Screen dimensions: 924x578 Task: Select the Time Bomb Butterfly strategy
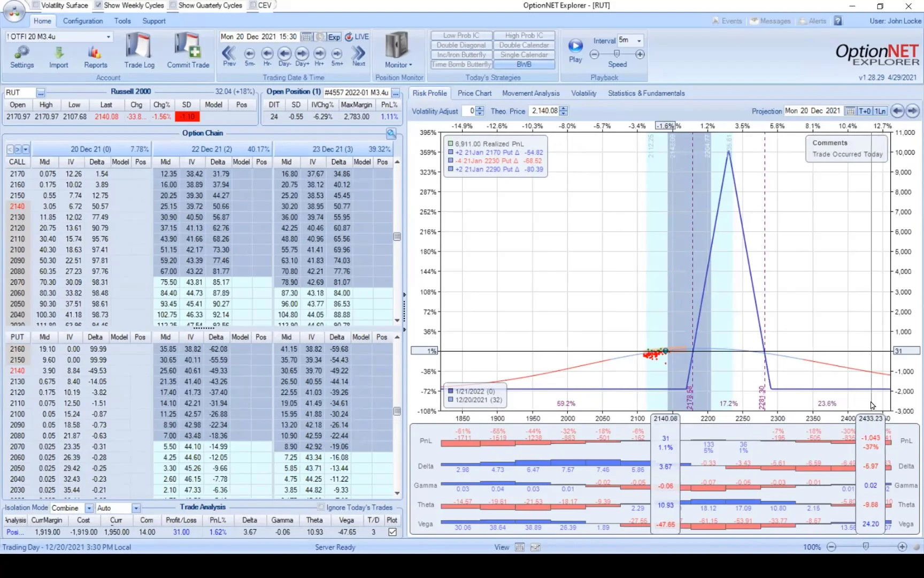point(461,64)
